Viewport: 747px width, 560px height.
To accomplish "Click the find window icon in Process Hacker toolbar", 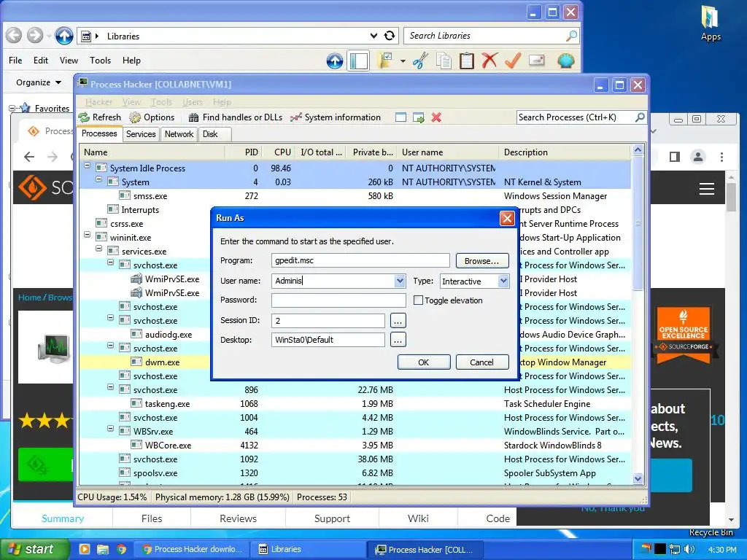I will point(401,117).
